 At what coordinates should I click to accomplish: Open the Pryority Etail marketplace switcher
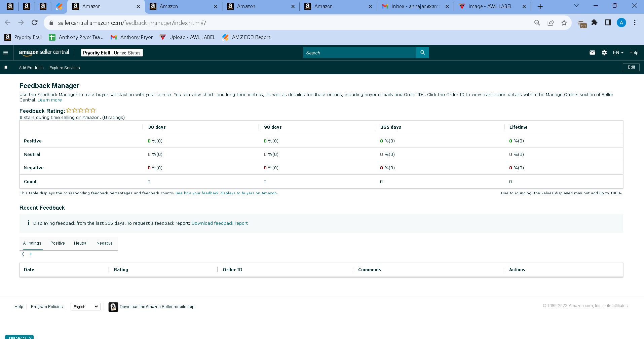coord(112,53)
